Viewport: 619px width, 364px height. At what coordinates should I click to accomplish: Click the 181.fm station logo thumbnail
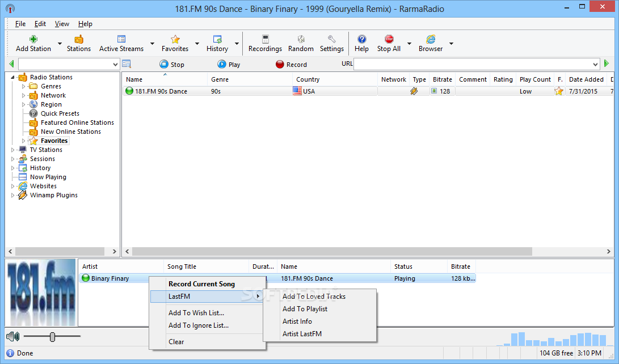[x=41, y=292]
